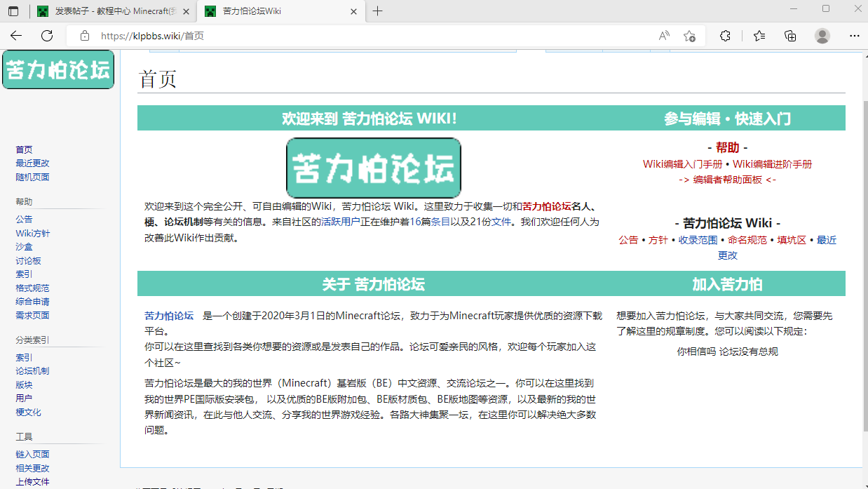
Task: Open the 综合申请 sidebar link
Action: (33, 302)
